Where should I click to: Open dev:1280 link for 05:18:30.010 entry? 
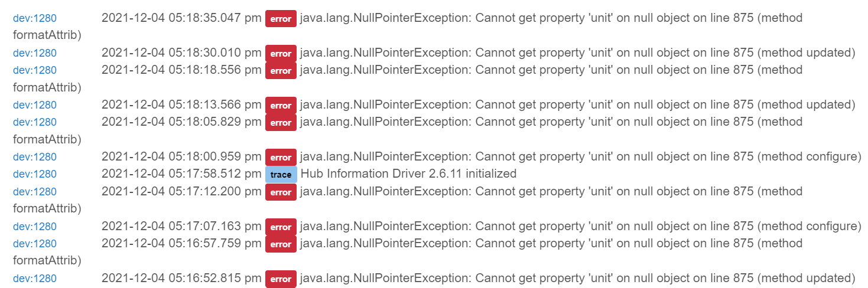point(35,53)
